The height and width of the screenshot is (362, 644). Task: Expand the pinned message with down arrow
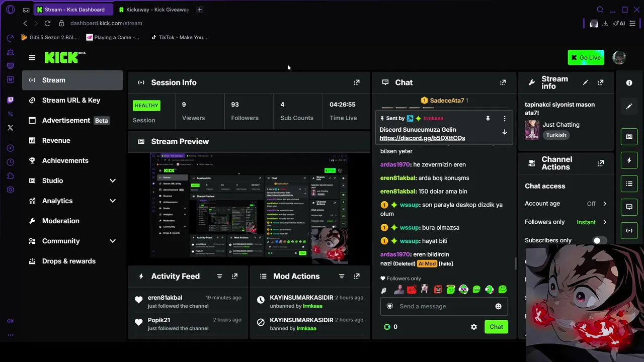(x=505, y=132)
